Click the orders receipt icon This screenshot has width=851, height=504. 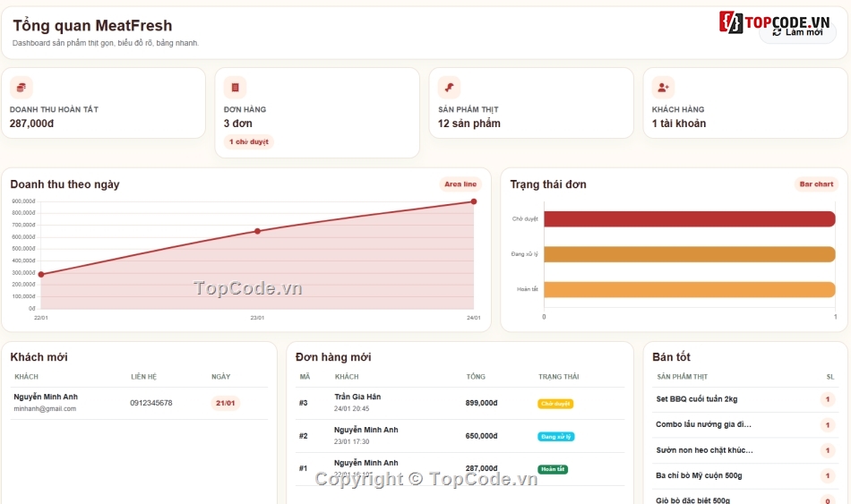(235, 88)
